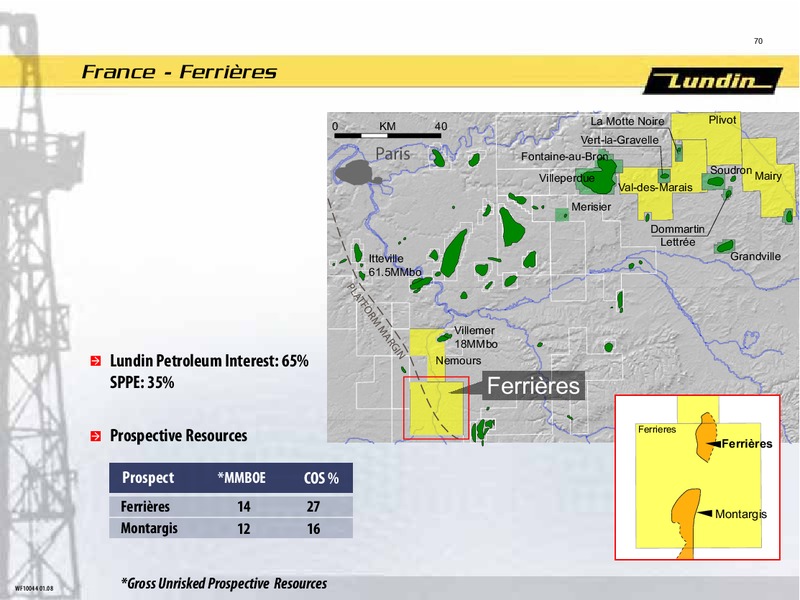Viewport: 800px width, 600px height.
Task: Click the KM scale bar on the map
Action: [388, 135]
